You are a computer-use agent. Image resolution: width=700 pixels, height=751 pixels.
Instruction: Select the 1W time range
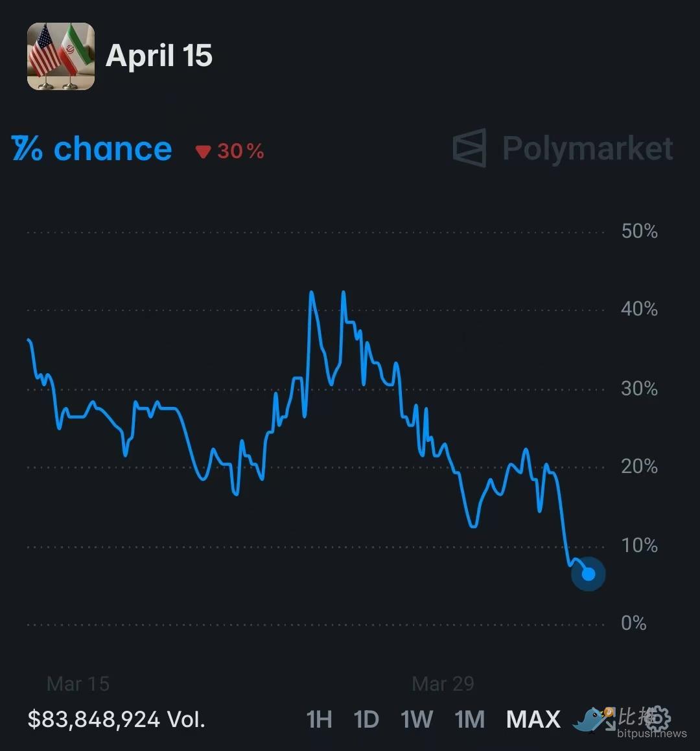[417, 719]
